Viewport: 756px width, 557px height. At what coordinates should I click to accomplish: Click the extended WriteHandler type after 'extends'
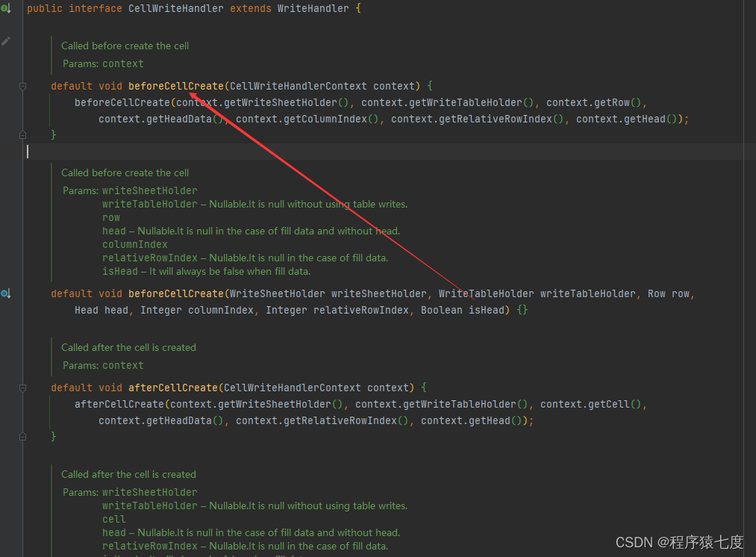point(313,8)
